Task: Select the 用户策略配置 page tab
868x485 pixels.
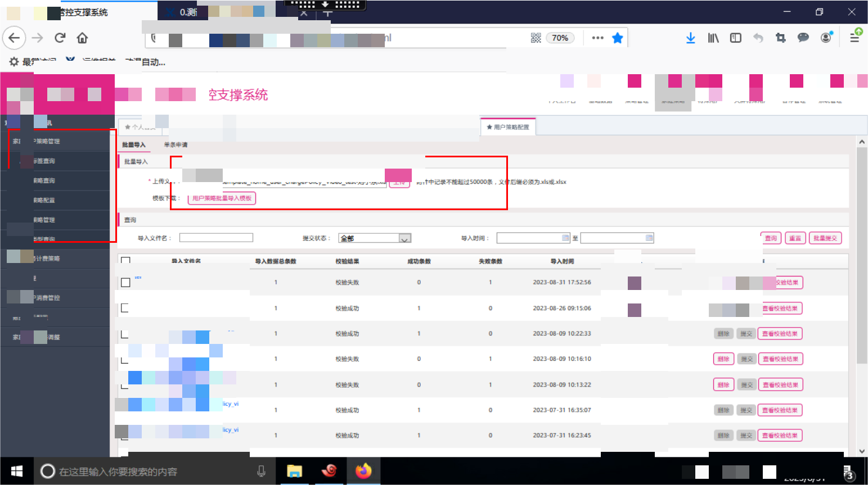Action: tap(508, 127)
